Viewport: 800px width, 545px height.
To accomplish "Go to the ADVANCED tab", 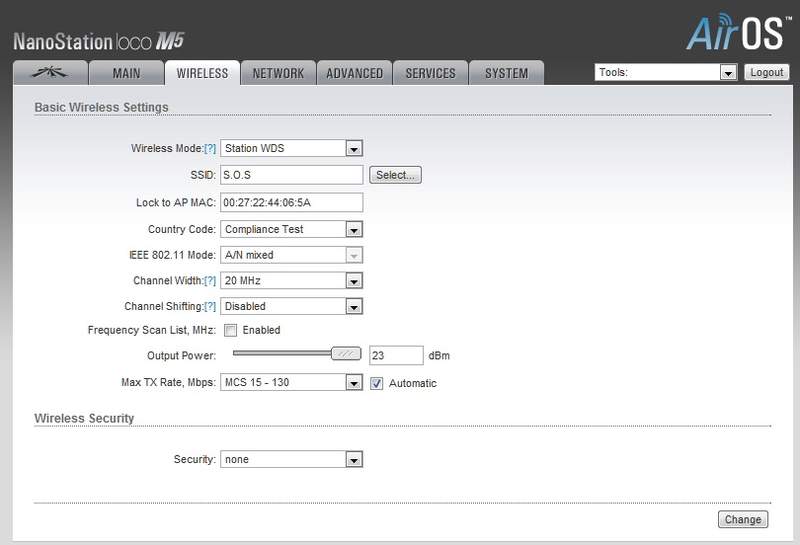I will [354, 73].
